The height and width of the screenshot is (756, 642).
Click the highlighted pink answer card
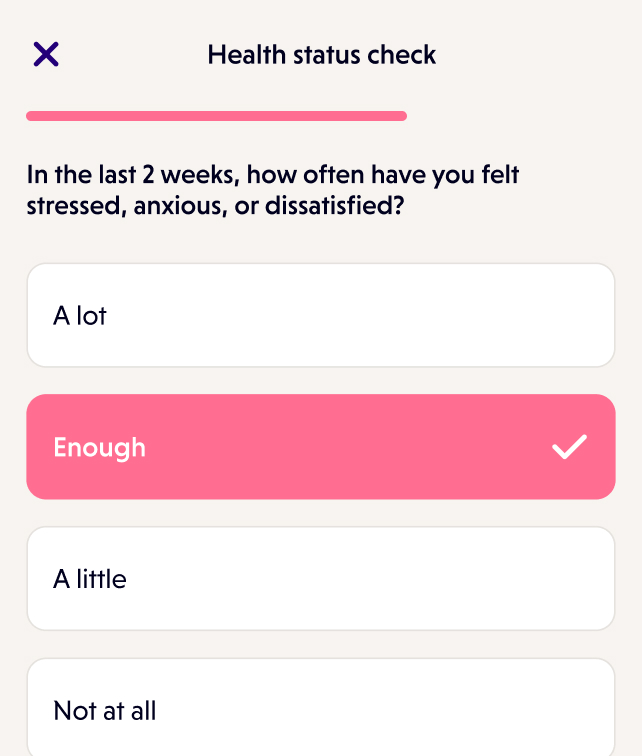320,447
